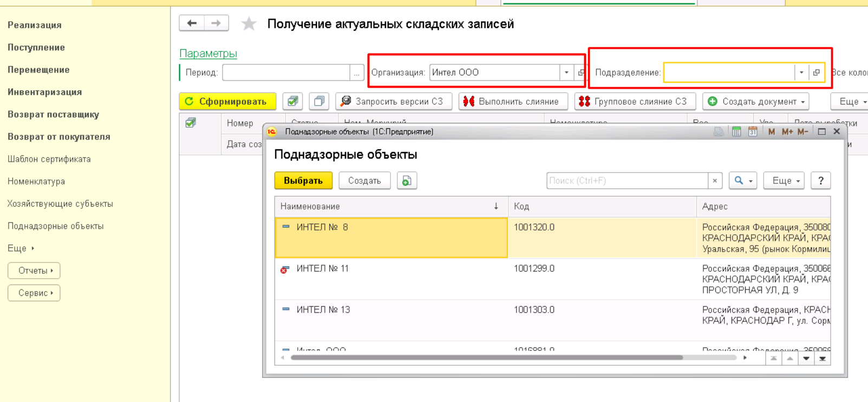Expand the Еще item in left sidebar
The height and width of the screenshot is (402, 868).
[21, 248]
